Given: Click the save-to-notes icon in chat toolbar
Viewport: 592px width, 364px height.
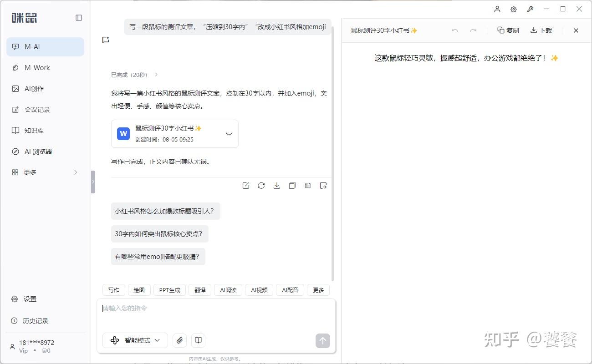Looking at the screenshot, I should [x=308, y=186].
